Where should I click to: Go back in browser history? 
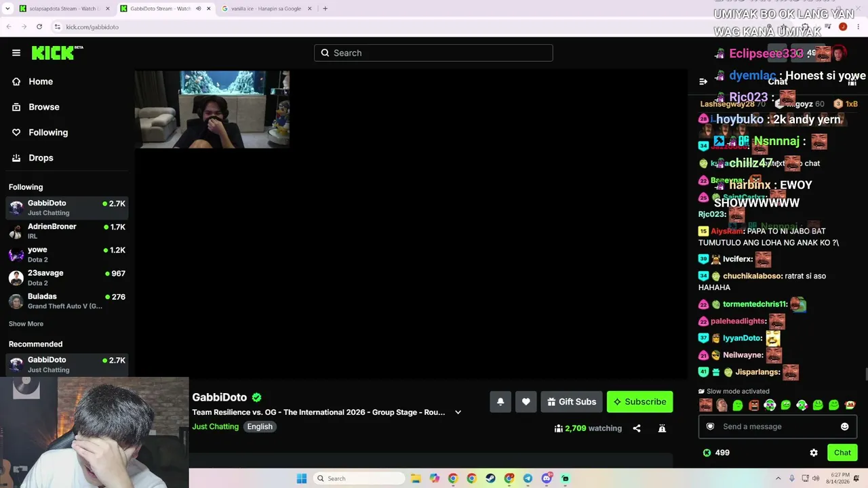[x=9, y=26]
